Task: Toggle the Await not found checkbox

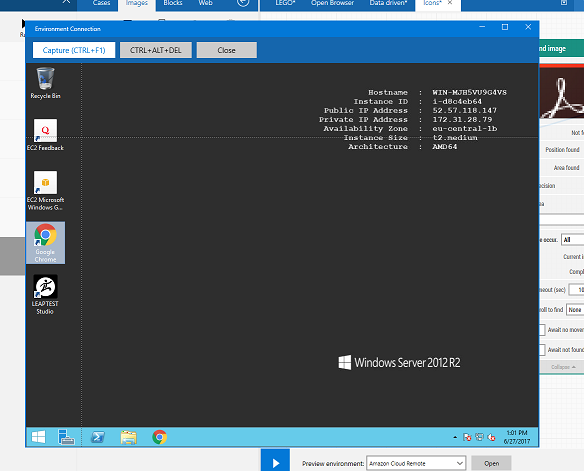Action: click(542, 350)
